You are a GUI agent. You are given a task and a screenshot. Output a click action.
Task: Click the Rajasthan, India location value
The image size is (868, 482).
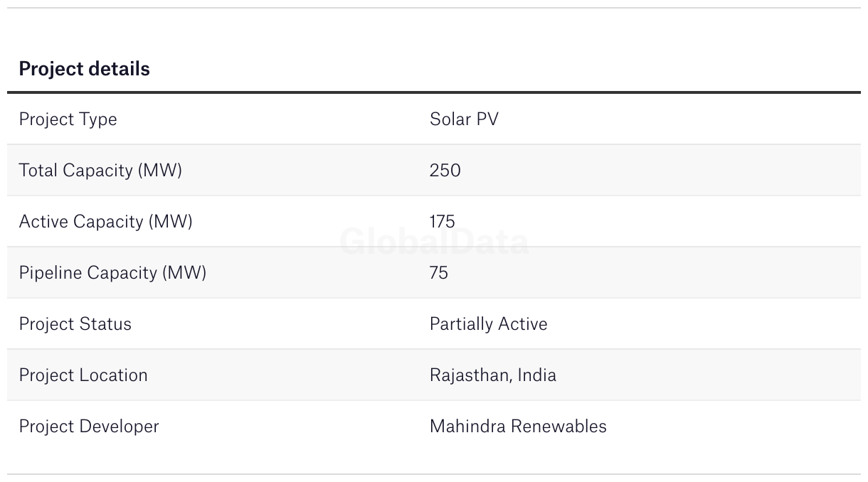pos(493,375)
